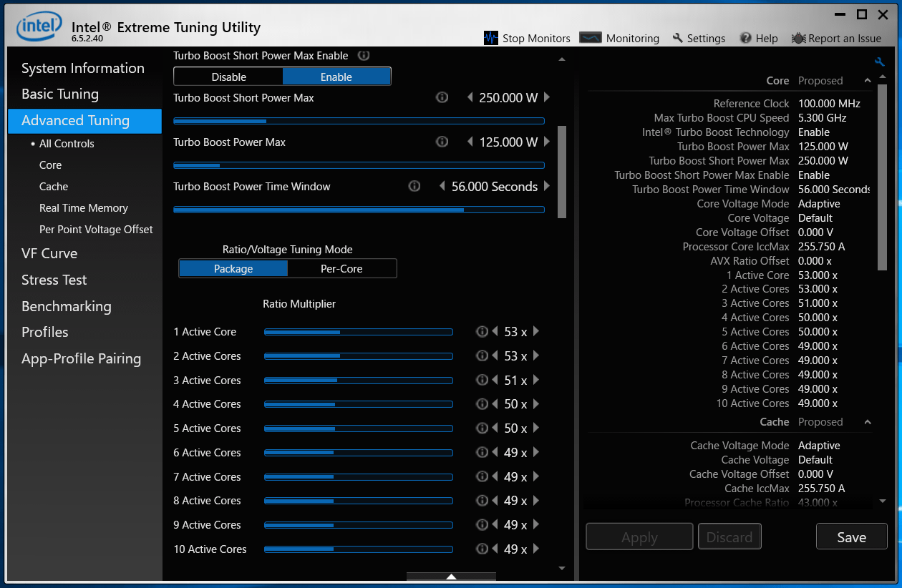This screenshot has width=902, height=588.
Task: Increase Turbo Boost Power Time Window
Action: pyautogui.click(x=547, y=186)
